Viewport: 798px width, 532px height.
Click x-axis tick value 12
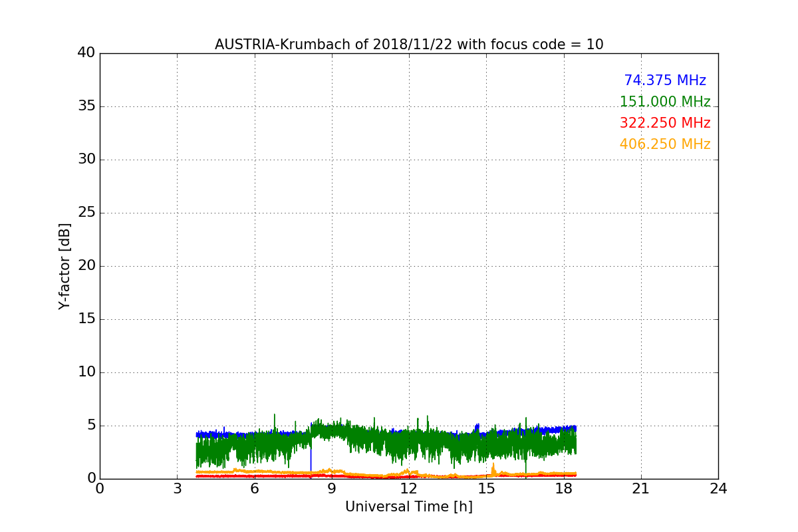[x=409, y=488]
